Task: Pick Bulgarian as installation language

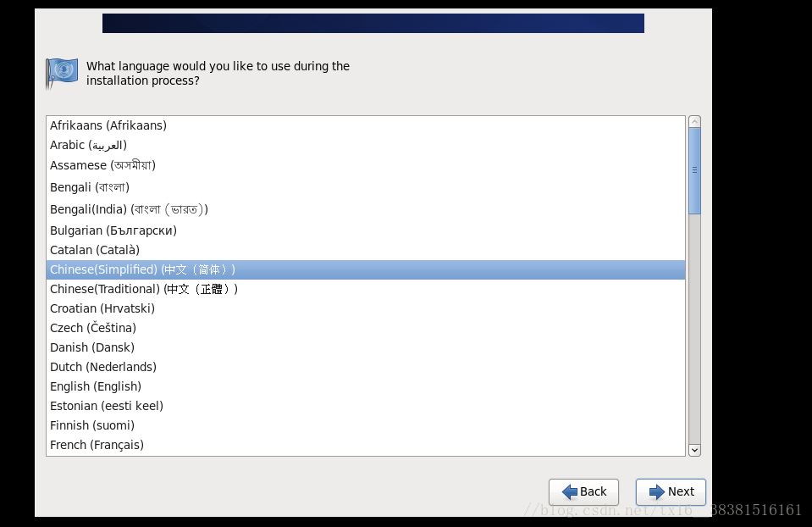Action: point(366,230)
